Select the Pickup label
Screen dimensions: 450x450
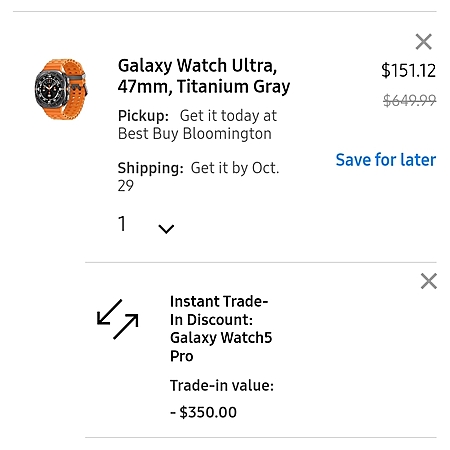click(143, 116)
